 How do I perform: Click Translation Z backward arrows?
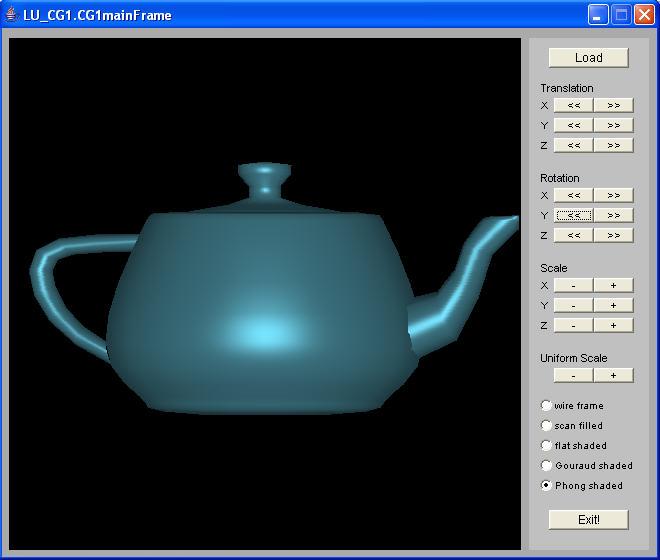[573, 145]
